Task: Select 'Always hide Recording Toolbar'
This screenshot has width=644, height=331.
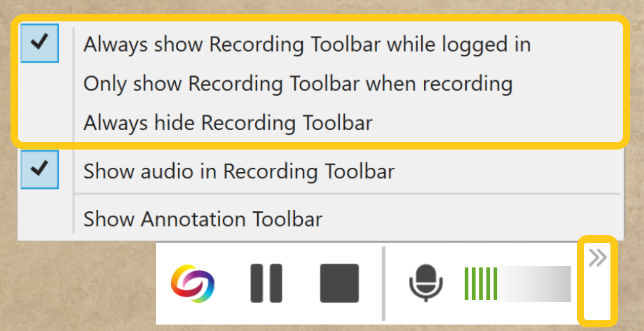Action: [x=228, y=122]
